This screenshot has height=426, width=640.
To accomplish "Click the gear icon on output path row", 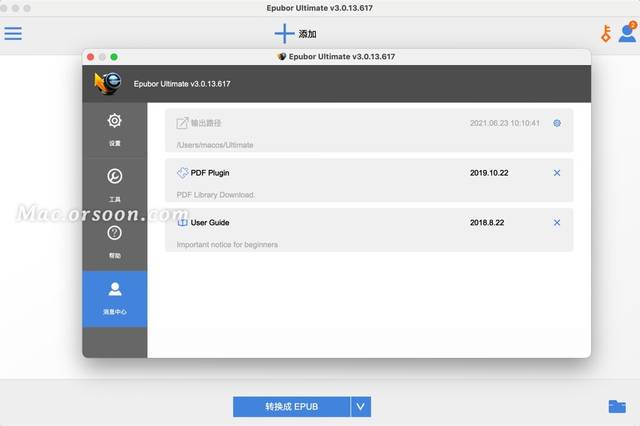I will click(x=557, y=123).
